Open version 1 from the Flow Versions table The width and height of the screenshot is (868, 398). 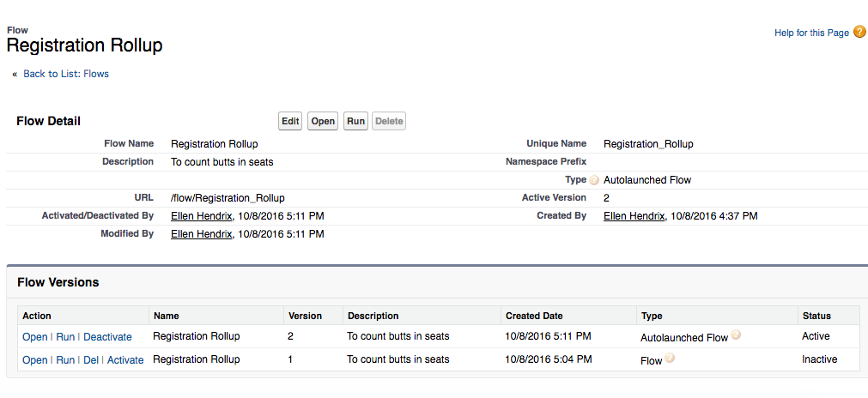pos(35,360)
